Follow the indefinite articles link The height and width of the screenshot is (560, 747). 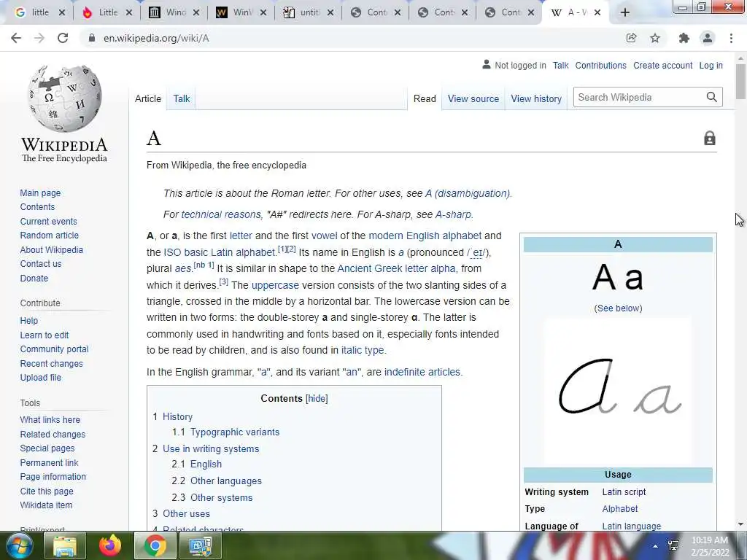422,372
